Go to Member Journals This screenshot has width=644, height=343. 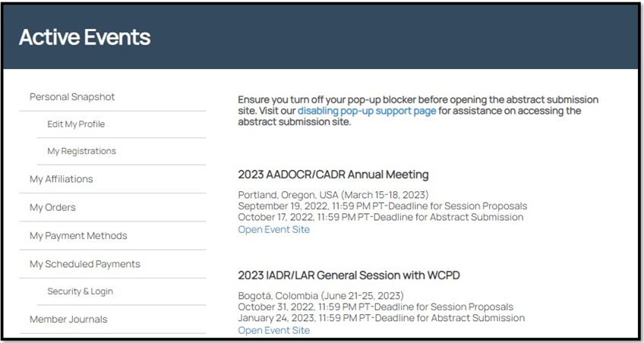click(68, 319)
